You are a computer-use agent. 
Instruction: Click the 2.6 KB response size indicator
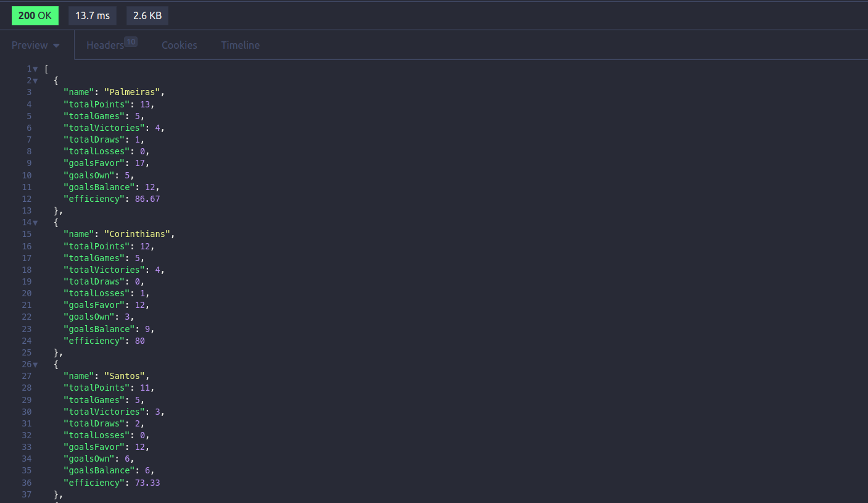[x=147, y=15]
